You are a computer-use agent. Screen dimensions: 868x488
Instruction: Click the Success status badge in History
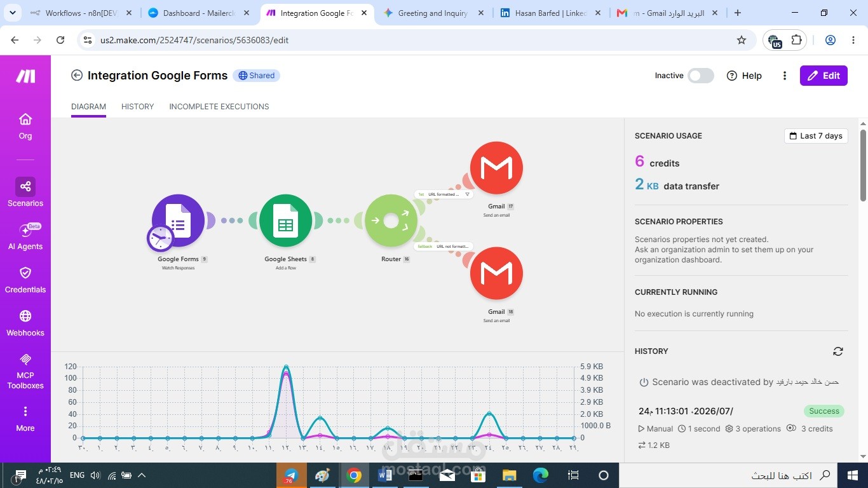point(824,411)
